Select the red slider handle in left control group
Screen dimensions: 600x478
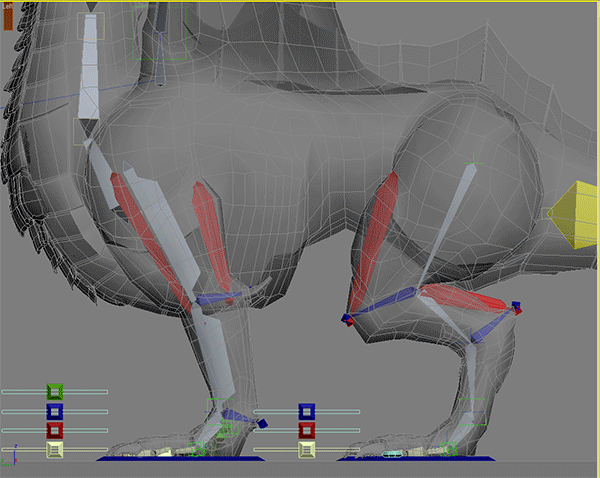click(55, 431)
